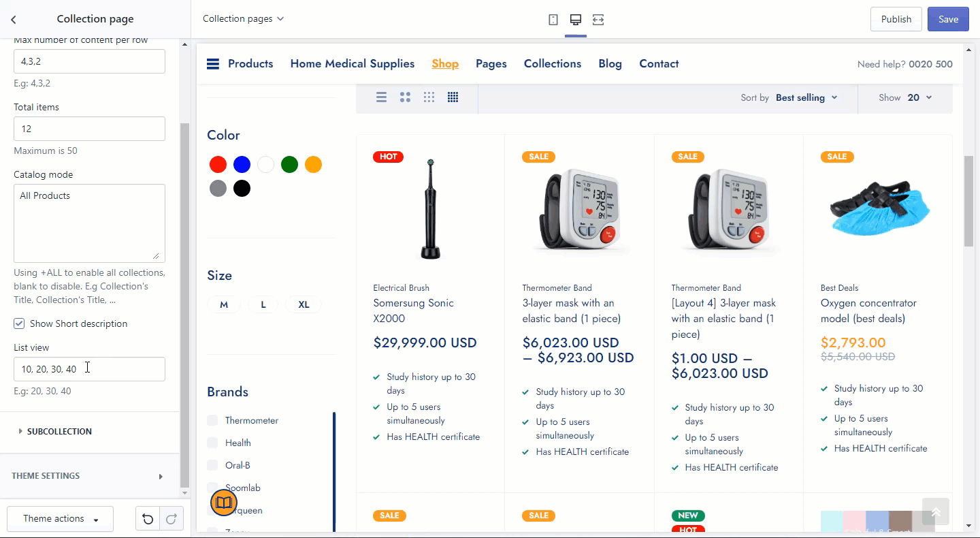
Task: Click Electrical Brush category link
Action: (x=401, y=288)
